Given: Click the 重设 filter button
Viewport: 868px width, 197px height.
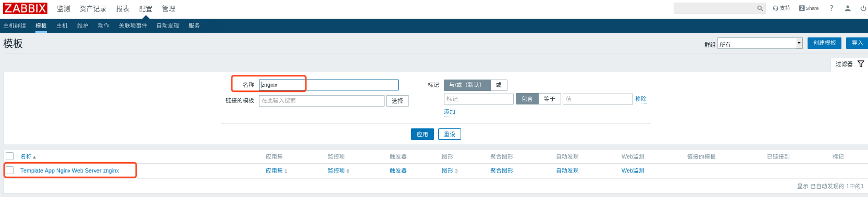Looking at the screenshot, I should point(450,134).
